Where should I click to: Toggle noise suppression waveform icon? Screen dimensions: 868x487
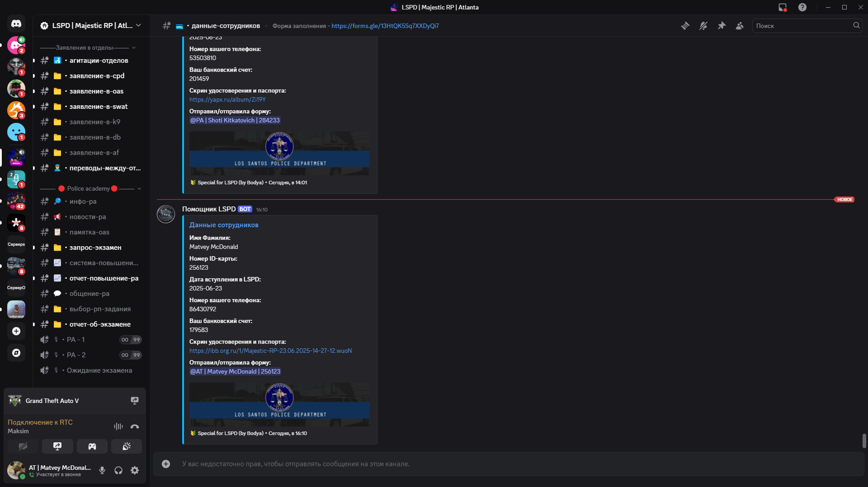click(x=118, y=426)
